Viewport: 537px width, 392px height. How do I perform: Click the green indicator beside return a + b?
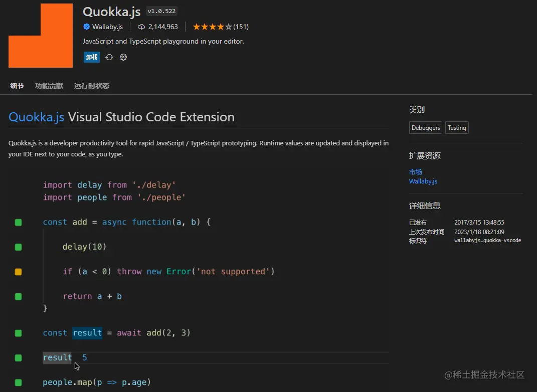[19, 296]
